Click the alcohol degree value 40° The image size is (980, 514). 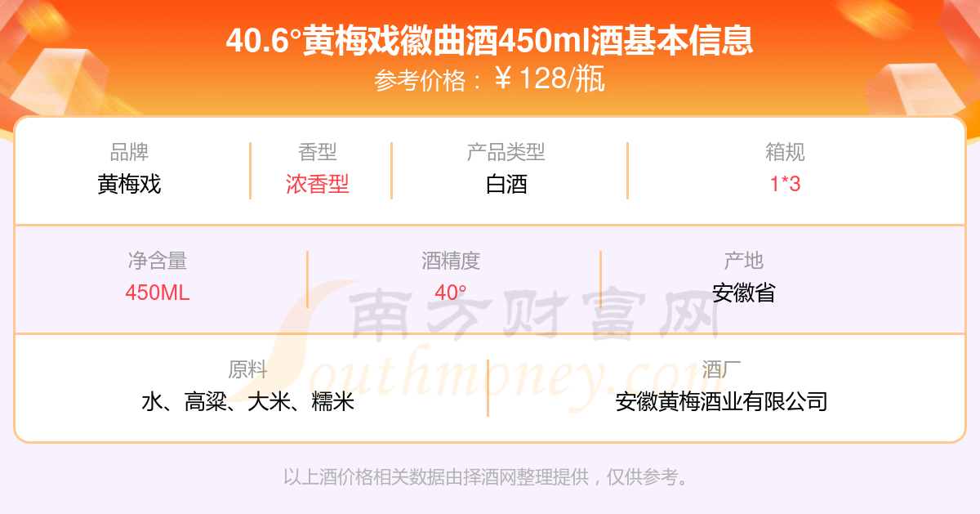[x=451, y=293]
